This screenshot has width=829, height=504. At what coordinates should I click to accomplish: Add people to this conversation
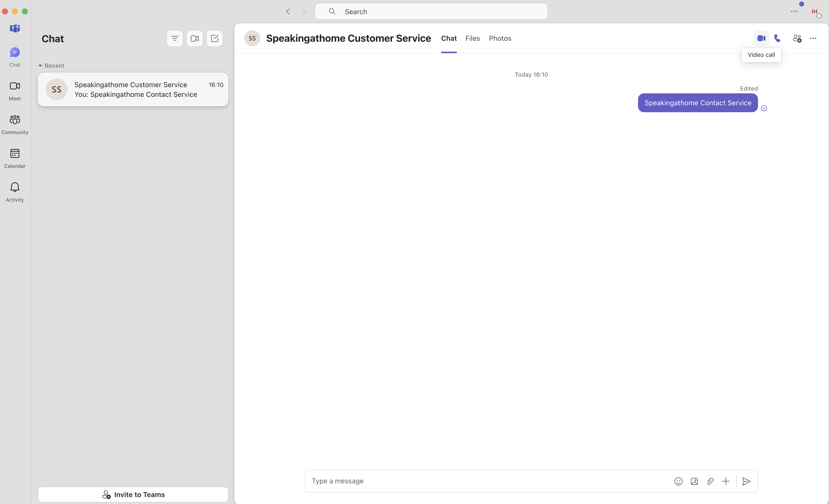point(797,38)
